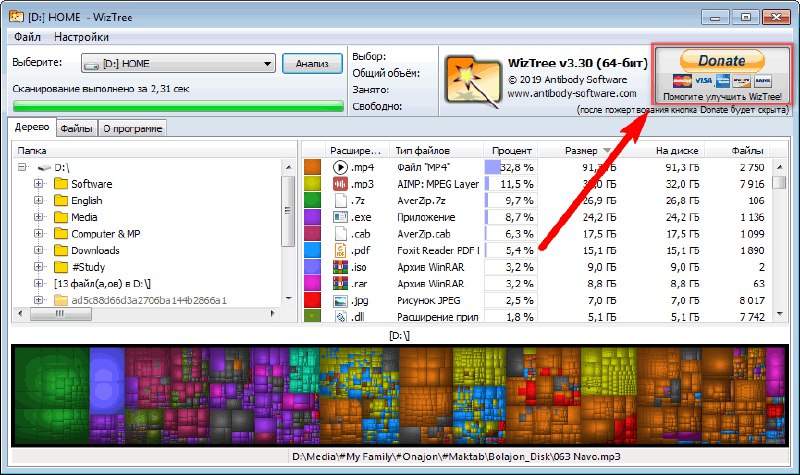800x475 pixels.
Task: Open the www.antibody-software.com link
Action: pyautogui.click(x=571, y=93)
